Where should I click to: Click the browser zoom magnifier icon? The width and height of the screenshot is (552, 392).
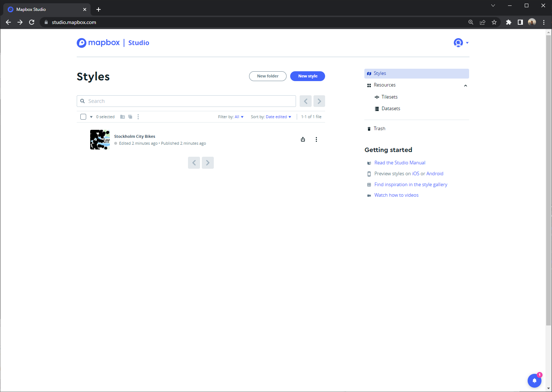click(x=471, y=22)
